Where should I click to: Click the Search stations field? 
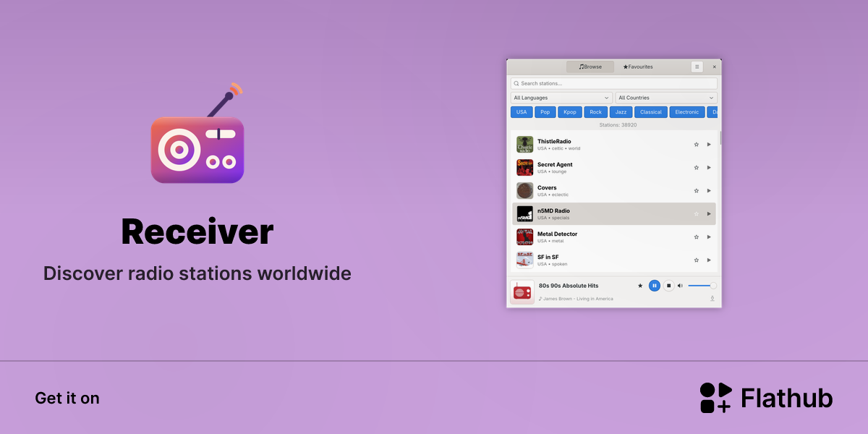click(614, 83)
